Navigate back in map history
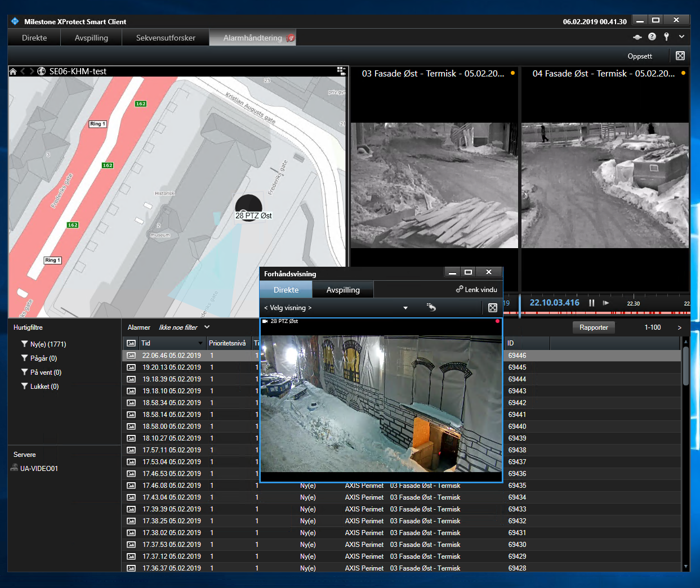Screen dimensions: 700x588 click(x=23, y=71)
